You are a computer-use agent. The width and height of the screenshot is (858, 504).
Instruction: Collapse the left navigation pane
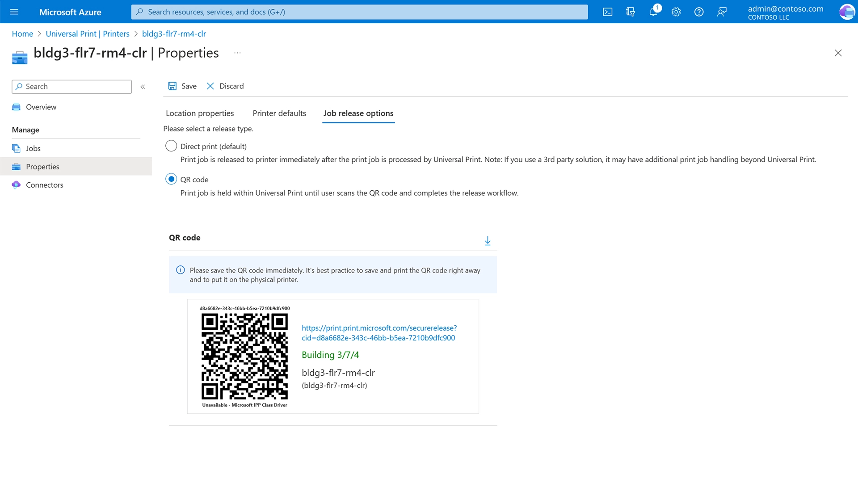(x=143, y=87)
